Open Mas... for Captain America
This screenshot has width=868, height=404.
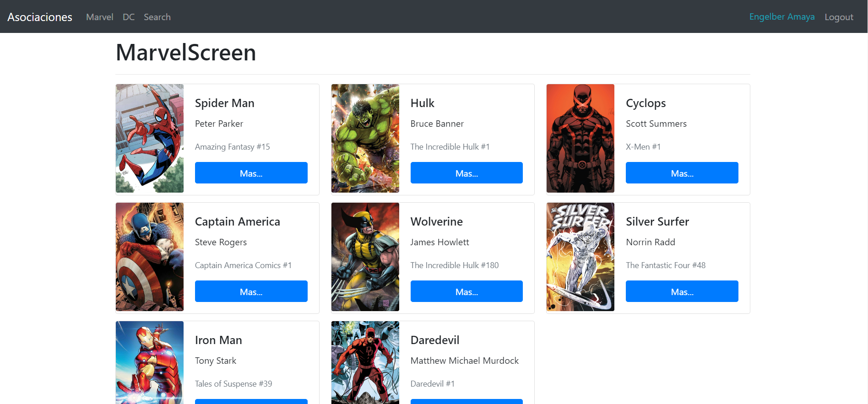251,291
